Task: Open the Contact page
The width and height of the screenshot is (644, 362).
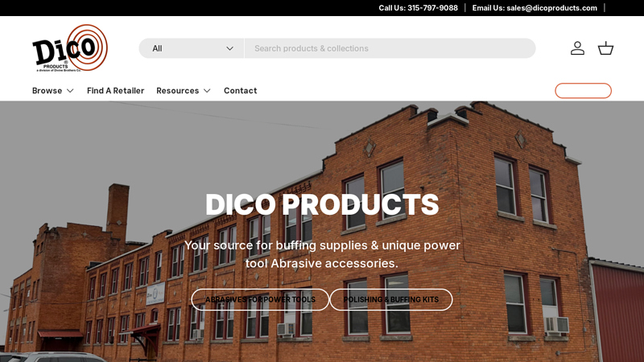Action: tap(240, 91)
